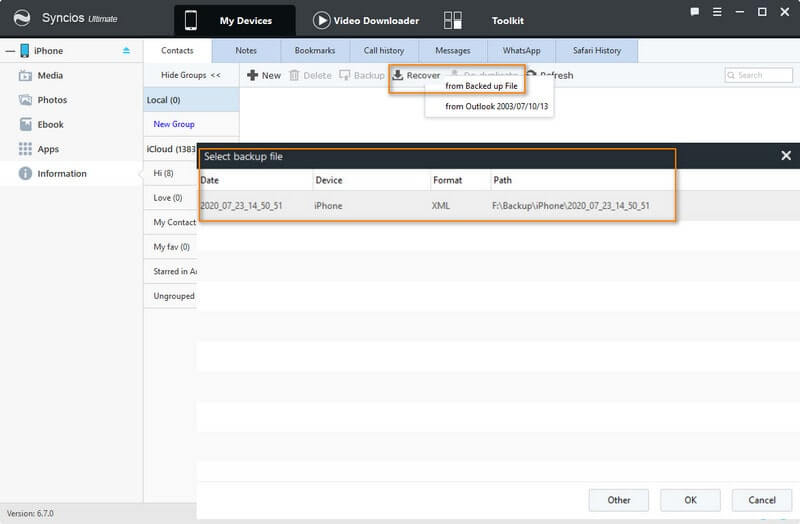
Task: Select backup row 2020_07_23_14_50_51
Action: (x=498, y=206)
